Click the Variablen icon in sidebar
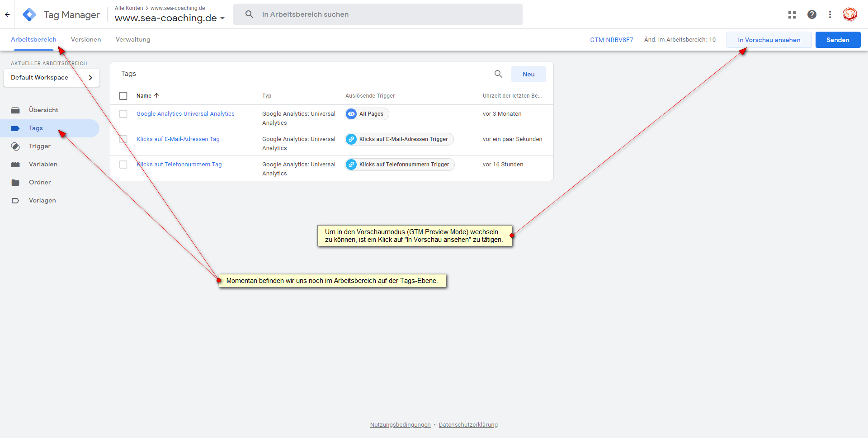 [x=15, y=165]
